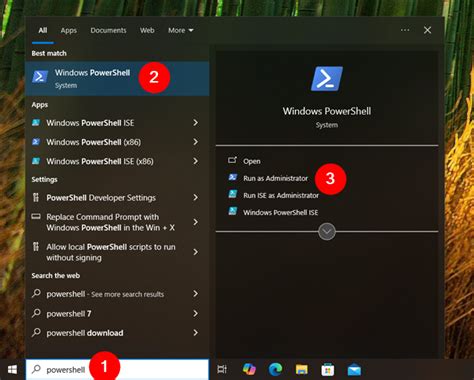Open File Explorer from the taskbar
The height and width of the screenshot is (380, 474).
[302, 369]
